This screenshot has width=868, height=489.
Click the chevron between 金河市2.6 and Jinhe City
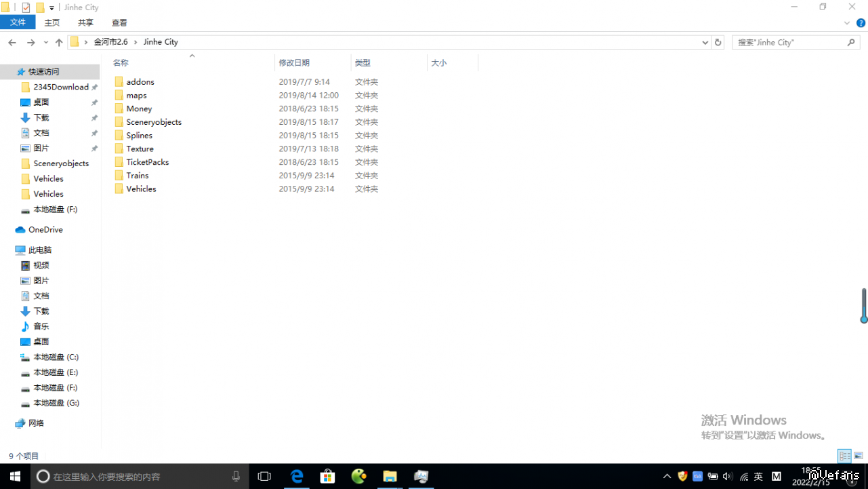(x=136, y=42)
